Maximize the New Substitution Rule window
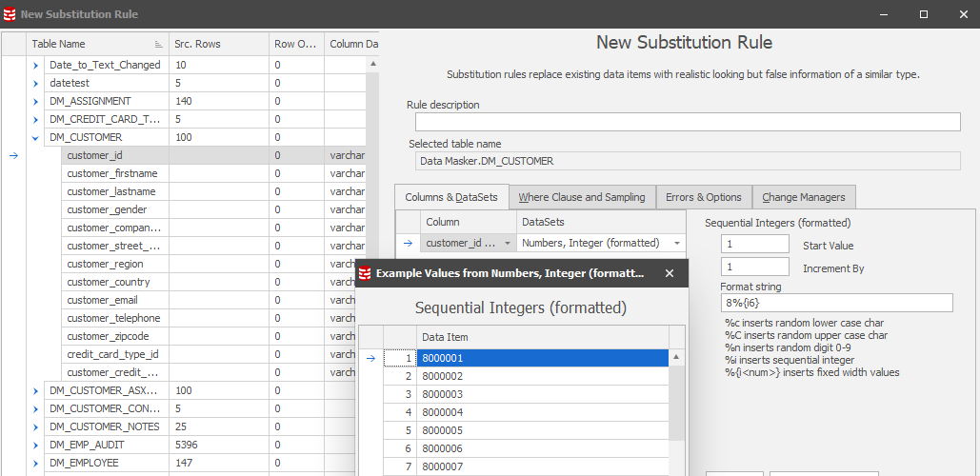This screenshot has height=476, width=980. coord(923,14)
